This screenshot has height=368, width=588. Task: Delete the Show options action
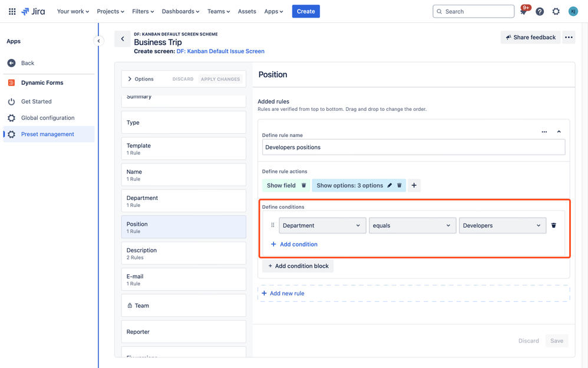(399, 186)
